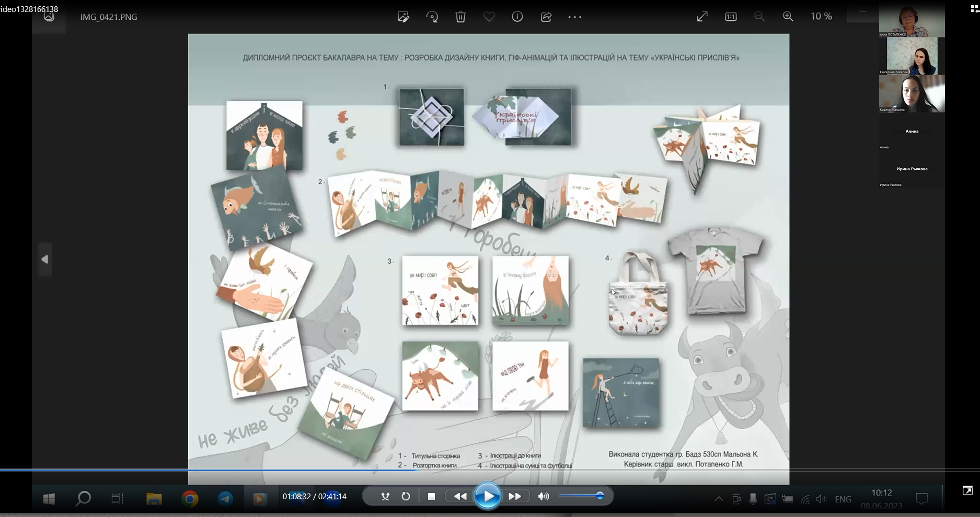The width and height of the screenshot is (980, 517).
Task: Open the three-dots more options menu
Action: [x=575, y=17]
